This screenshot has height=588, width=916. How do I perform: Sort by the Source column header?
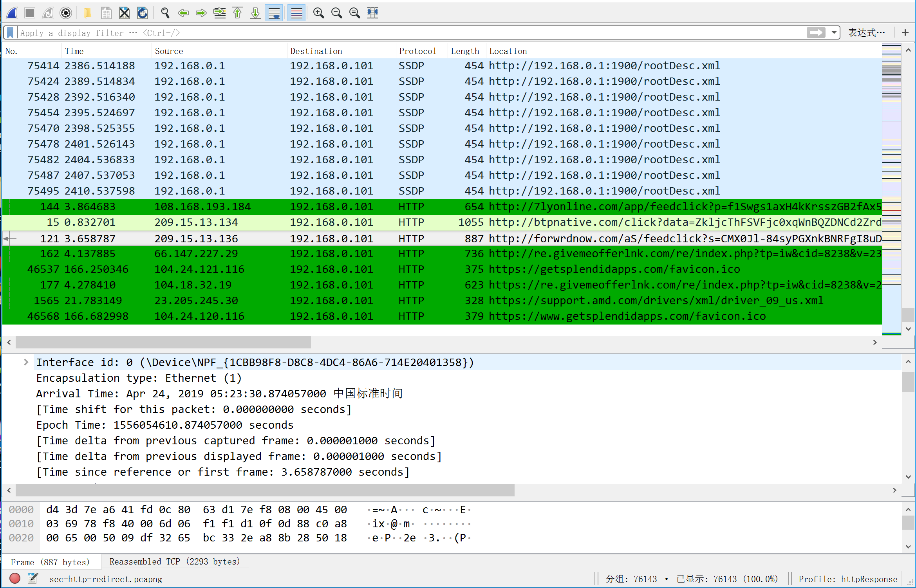[x=219, y=51]
